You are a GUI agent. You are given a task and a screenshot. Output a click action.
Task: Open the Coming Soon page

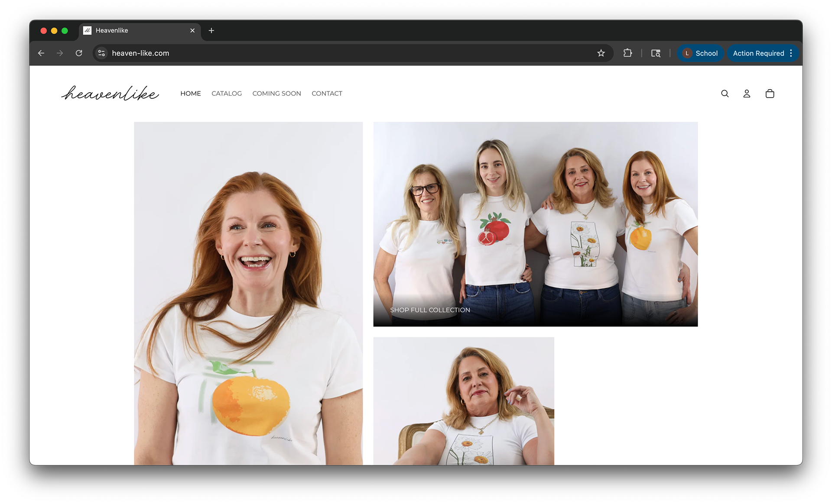276,94
